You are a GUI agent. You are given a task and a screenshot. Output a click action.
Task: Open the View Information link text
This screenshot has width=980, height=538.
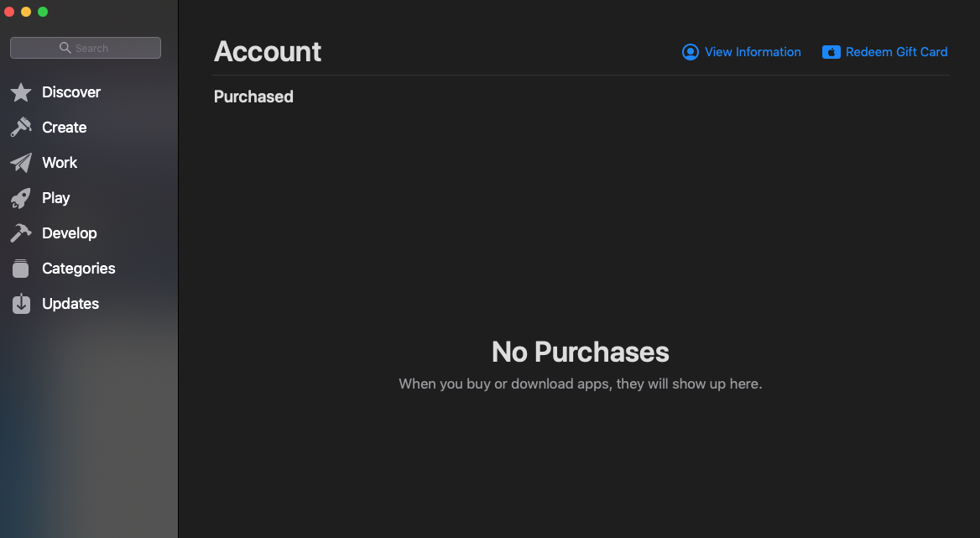(x=753, y=52)
